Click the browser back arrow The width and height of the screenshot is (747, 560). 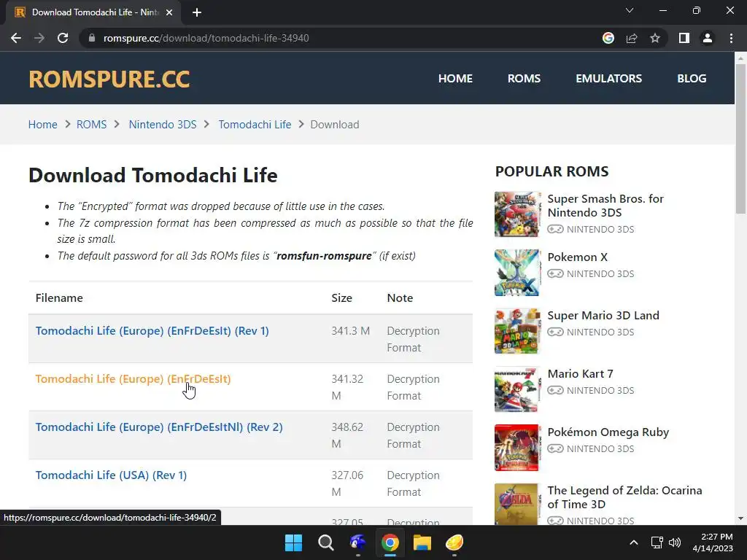coord(16,38)
